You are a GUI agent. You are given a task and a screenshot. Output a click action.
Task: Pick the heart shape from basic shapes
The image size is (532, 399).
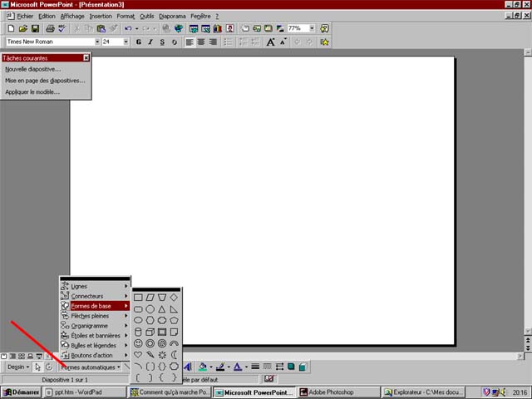(x=139, y=355)
